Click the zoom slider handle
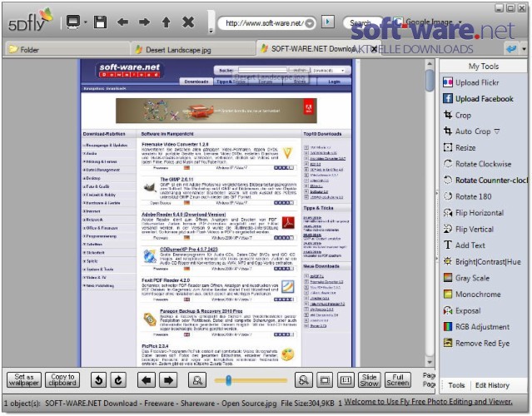532x416 pixels. (x=228, y=380)
